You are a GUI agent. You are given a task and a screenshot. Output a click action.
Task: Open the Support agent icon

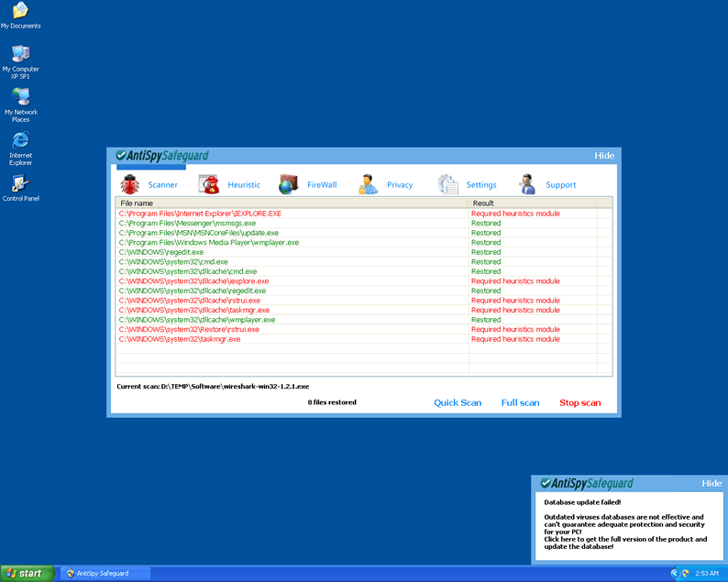click(527, 184)
